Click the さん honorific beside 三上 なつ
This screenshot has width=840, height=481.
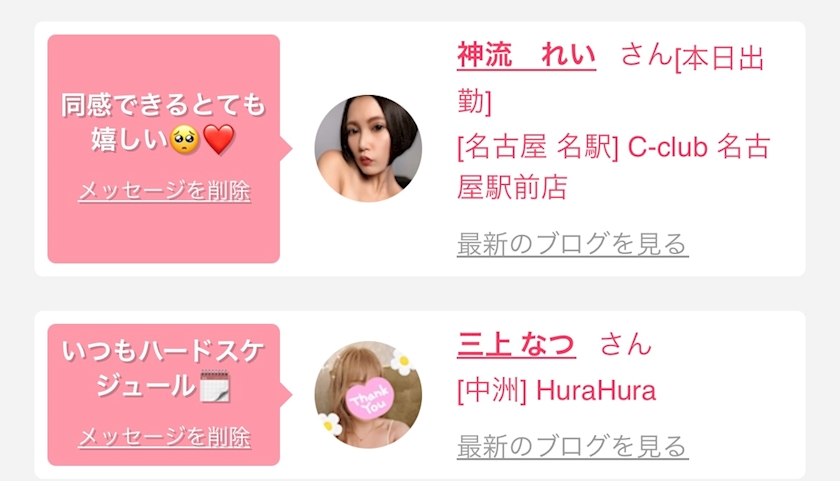(626, 344)
